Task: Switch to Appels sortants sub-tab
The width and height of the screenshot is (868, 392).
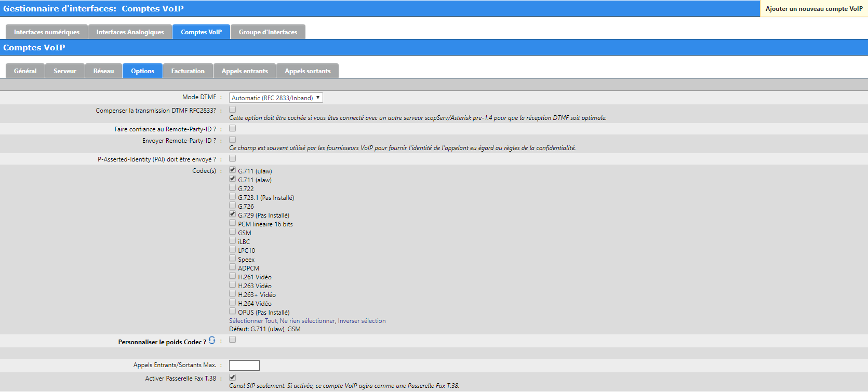Action: (x=308, y=71)
